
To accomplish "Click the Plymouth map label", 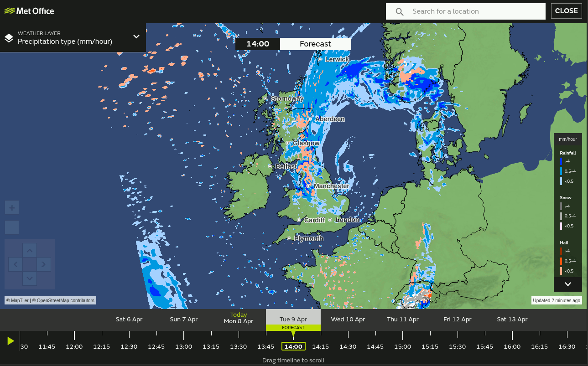I will coord(309,238).
